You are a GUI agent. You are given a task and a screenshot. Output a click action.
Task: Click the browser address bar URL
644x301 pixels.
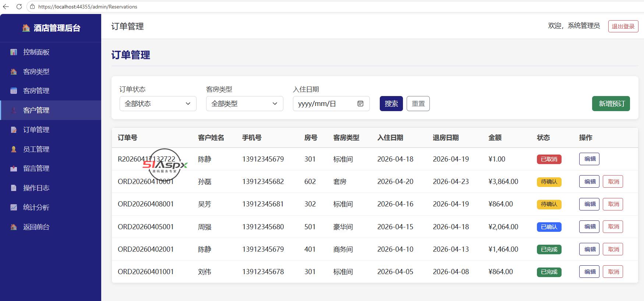[x=88, y=7]
